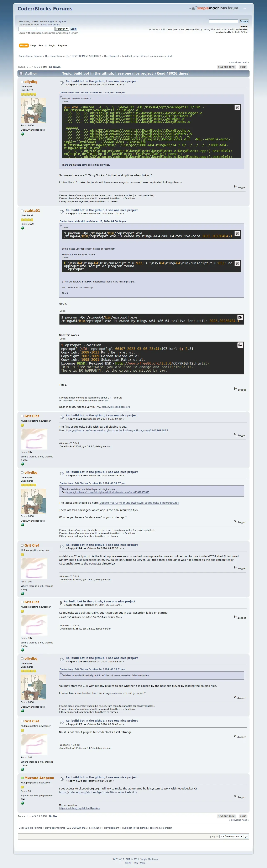Focus the username login field
The image size is (267, 868).
27,29
